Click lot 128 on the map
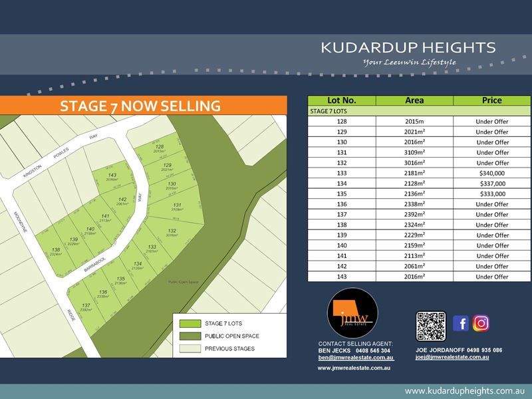The height and width of the screenshot is (399, 532). pyautogui.click(x=160, y=148)
